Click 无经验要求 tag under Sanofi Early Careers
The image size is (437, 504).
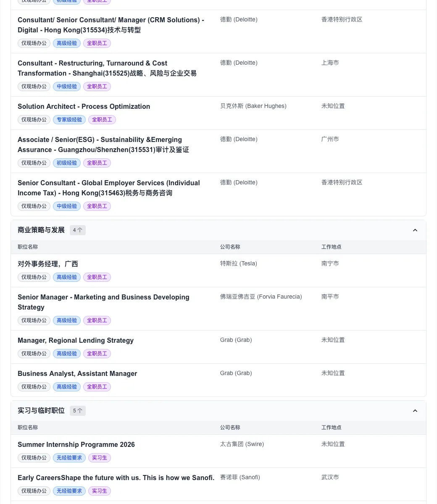pos(69,491)
